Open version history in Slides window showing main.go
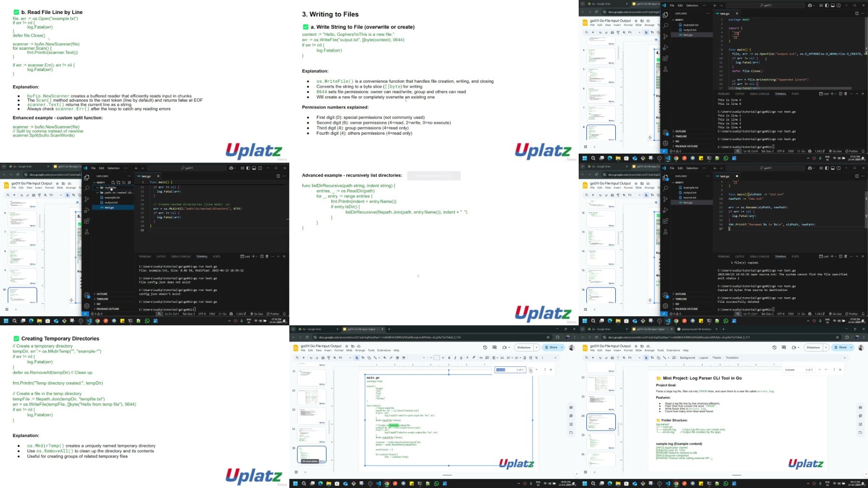 pos(485,348)
